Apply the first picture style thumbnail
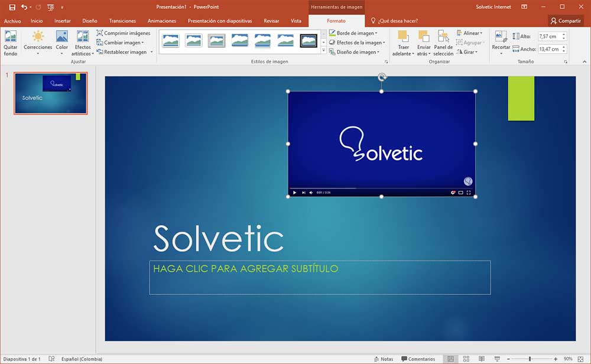 pyautogui.click(x=171, y=40)
